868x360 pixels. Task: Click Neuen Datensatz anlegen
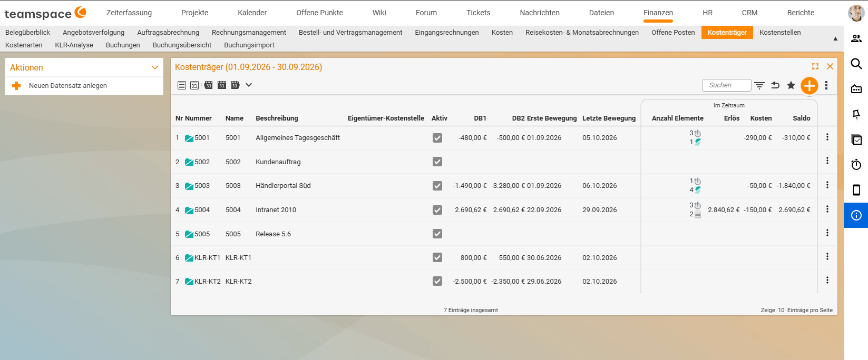(x=68, y=86)
